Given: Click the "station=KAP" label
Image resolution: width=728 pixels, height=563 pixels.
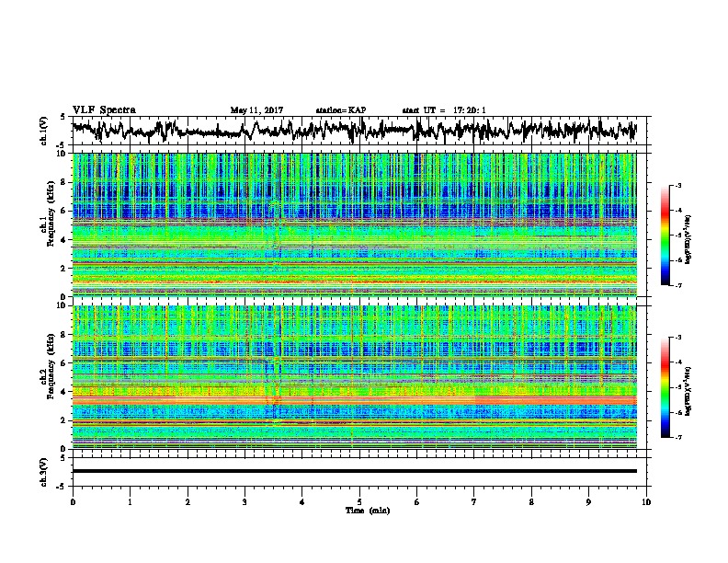Looking at the screenshot, I should coord(341,110).
